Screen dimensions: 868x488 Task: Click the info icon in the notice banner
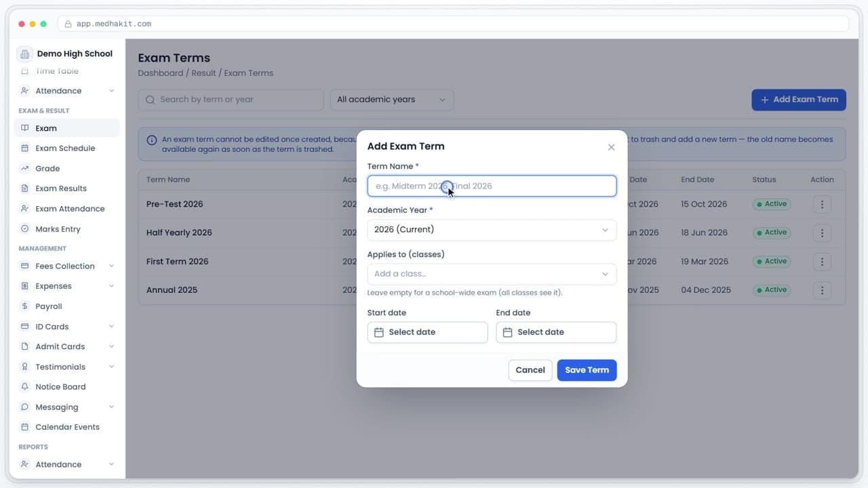pyautogui.click(x=152, y=140)
